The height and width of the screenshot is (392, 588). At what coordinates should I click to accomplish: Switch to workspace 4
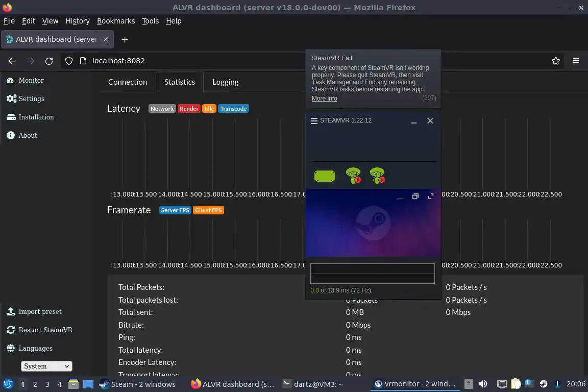click(60, 384)
